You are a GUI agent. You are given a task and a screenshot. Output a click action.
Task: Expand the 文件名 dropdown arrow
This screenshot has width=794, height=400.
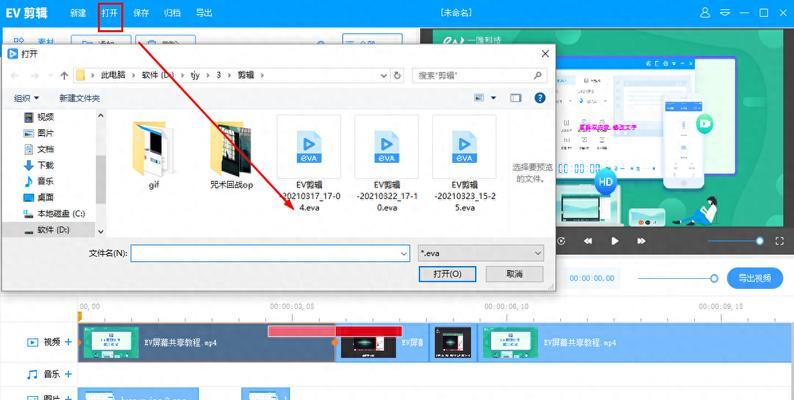404,253
